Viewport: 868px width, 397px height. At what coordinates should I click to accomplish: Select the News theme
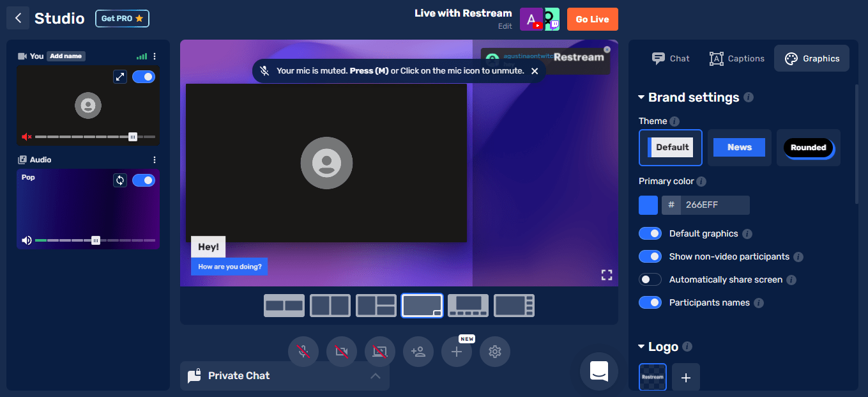[x=740, y=148]
